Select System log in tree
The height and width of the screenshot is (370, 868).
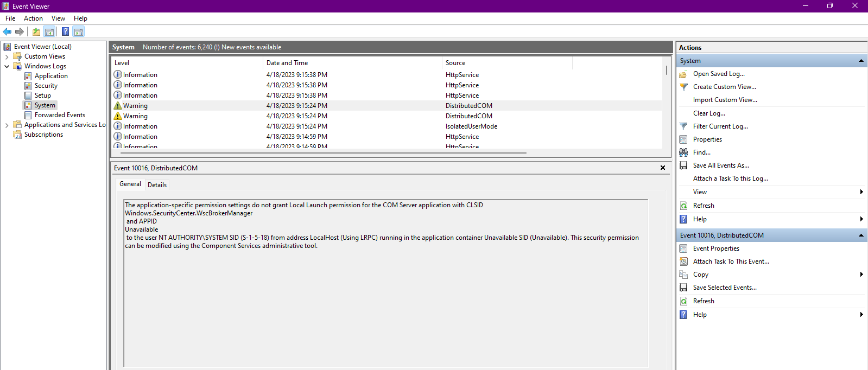coord(45,105)
